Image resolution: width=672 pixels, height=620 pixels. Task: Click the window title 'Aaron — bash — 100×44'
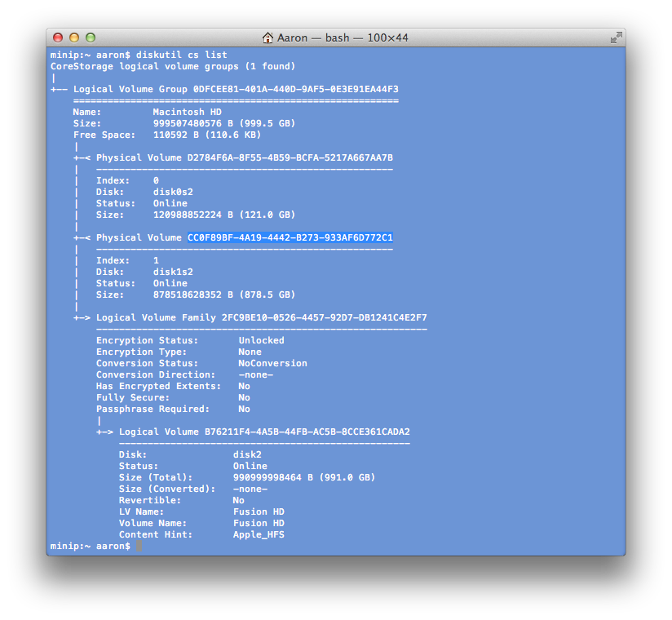click(x=343, y=38)
